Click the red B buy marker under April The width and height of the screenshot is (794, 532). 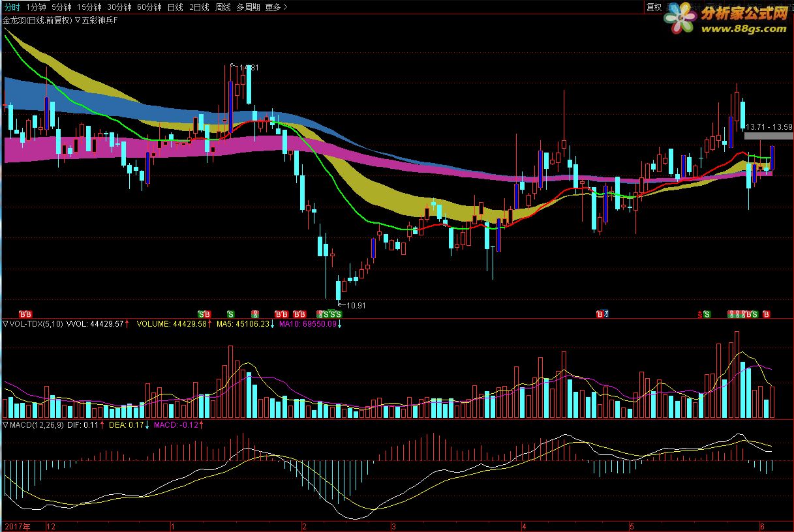[600, 314]
